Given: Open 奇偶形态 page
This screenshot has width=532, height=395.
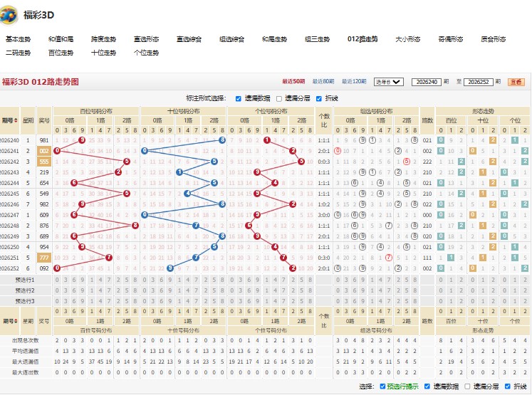Looking at the screenshot, I should click(x=451, y=39).
